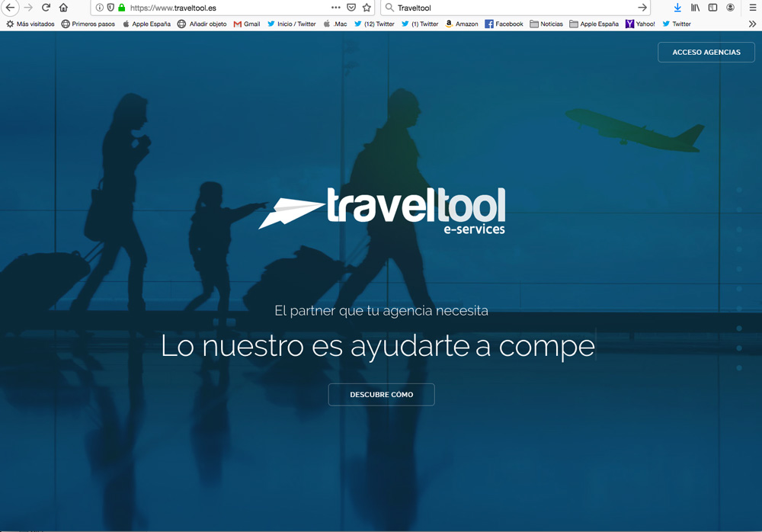Open Primeros pasos bookmark
The height and width of the screenshot is (532, 762).
(x=88, y=24)
